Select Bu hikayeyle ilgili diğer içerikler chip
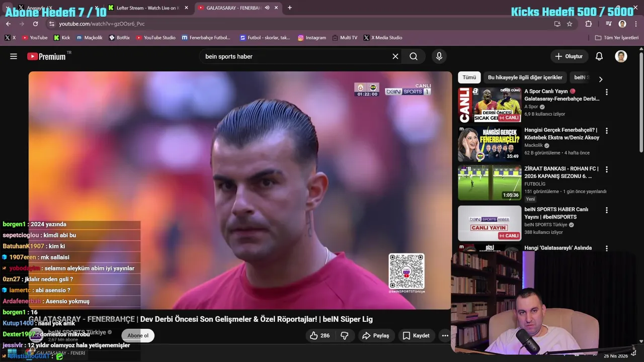 pos(525,77)
